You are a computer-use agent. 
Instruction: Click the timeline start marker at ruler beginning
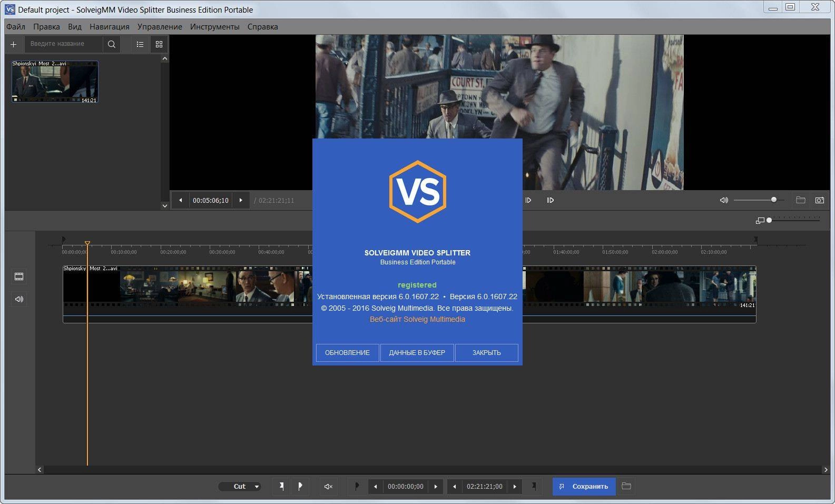click(64, 240)
